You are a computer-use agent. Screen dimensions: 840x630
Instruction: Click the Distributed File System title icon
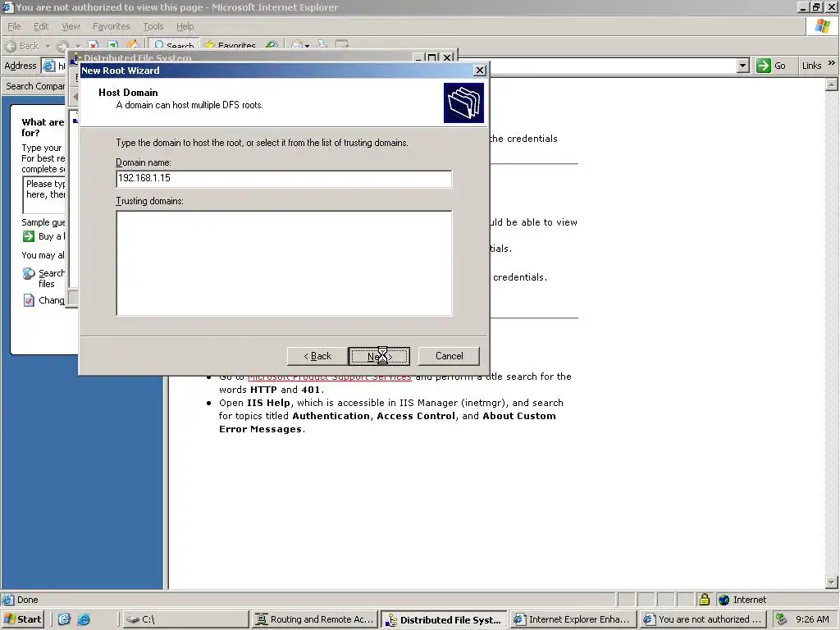(x=77, y=57)
